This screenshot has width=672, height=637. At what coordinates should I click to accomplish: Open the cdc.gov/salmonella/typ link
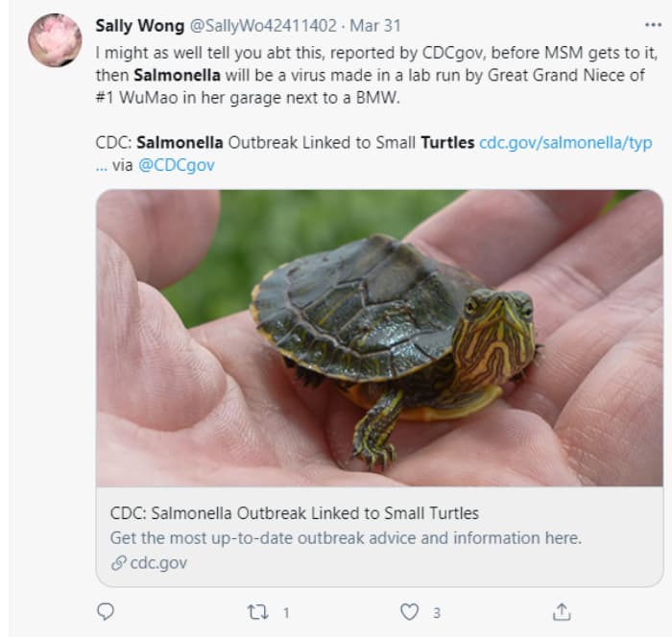[565, 142]
